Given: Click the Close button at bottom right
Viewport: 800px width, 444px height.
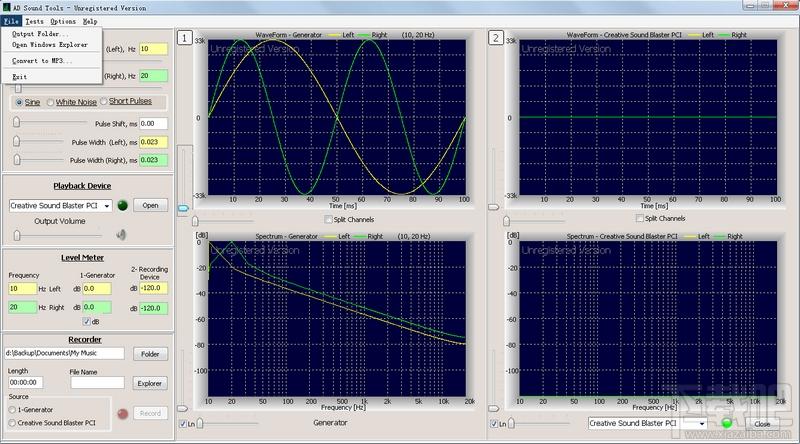Looking at the screenshot, I should [762, 424].
